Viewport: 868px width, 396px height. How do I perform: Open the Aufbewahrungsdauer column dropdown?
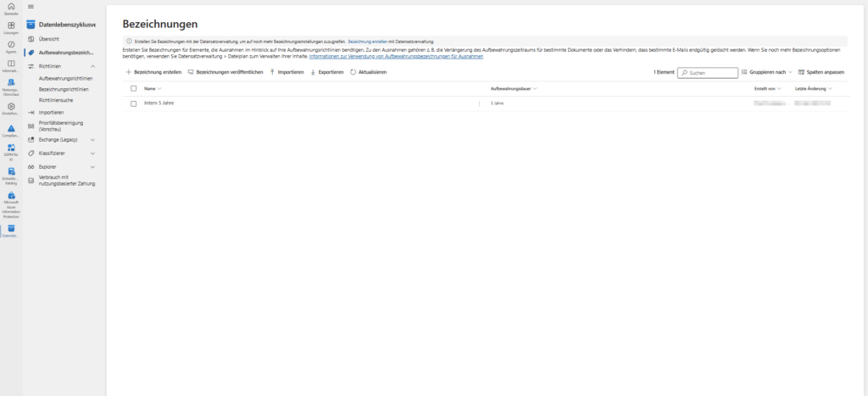coord(535,89)
